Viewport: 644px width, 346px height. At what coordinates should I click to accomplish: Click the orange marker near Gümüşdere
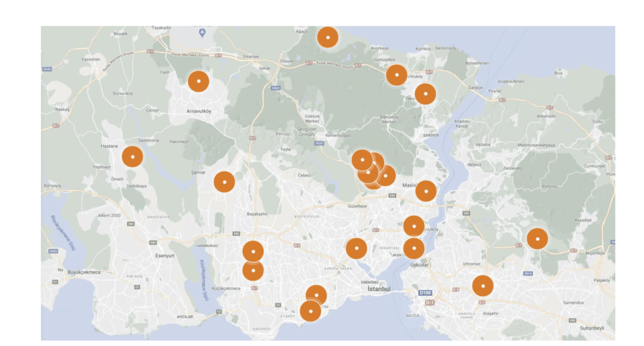tap(396, 75)
